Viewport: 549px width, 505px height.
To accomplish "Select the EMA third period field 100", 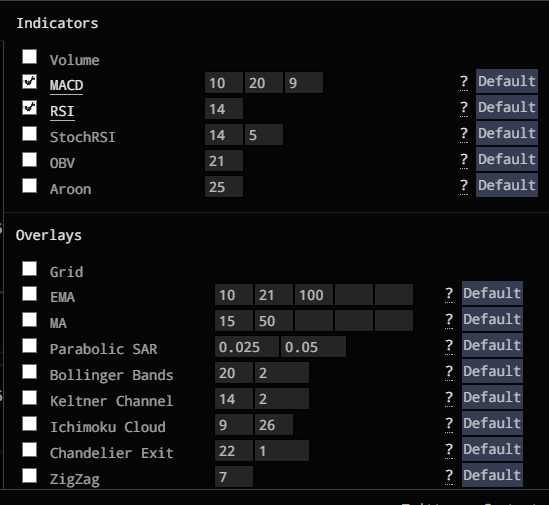I will (x=314, y=295).
